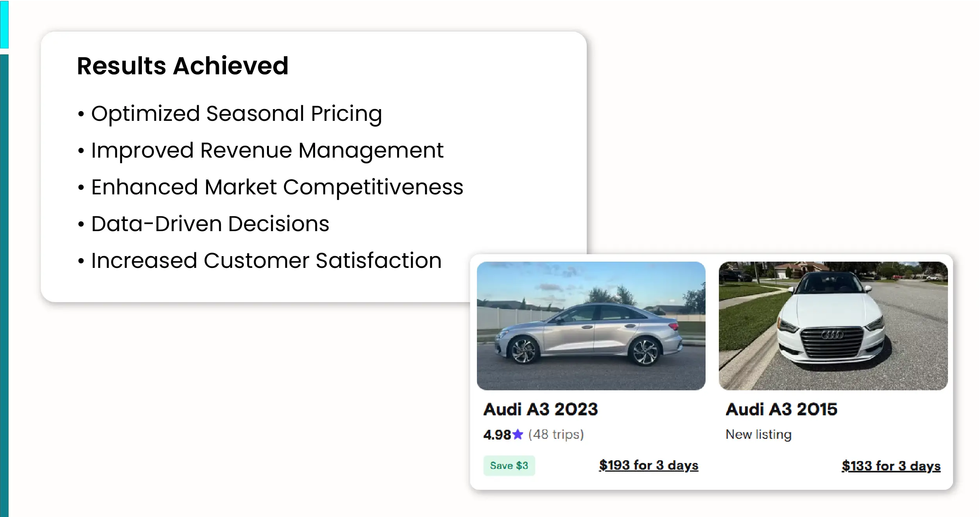Click the dark teal vertical bar on left edge

click(4, 285)
